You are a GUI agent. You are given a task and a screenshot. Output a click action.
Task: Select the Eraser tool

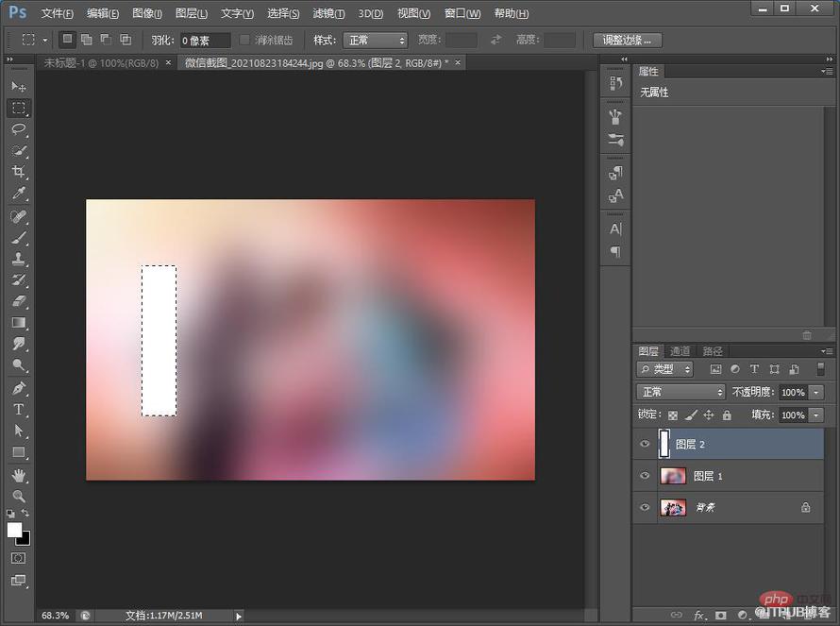tap(19, 301)
